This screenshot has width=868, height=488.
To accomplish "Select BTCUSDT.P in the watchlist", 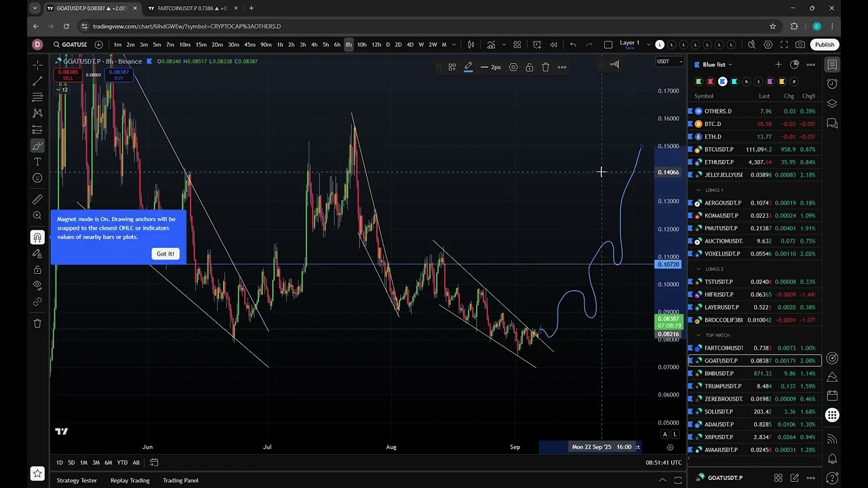I will pyautogui.click(x=755, y=149).
